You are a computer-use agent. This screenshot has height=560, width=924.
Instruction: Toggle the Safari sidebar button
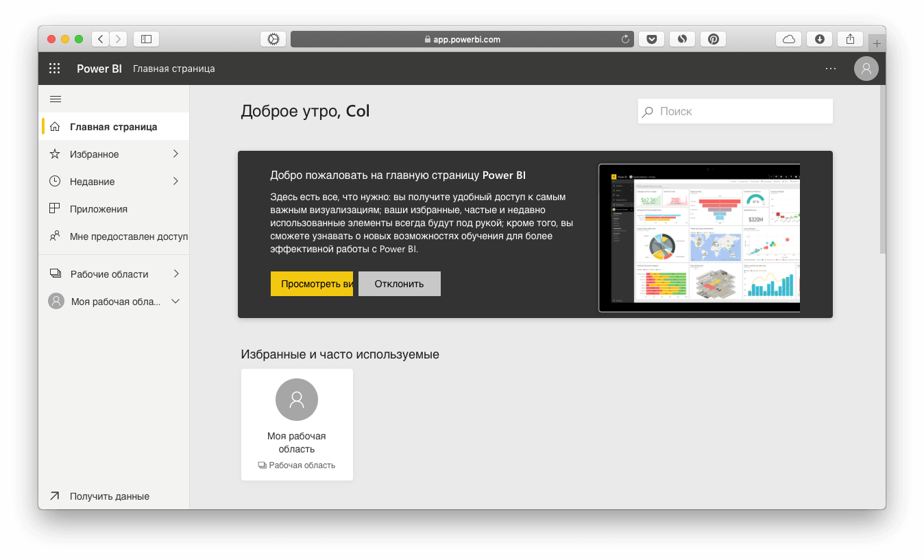[x=146, y=39]
